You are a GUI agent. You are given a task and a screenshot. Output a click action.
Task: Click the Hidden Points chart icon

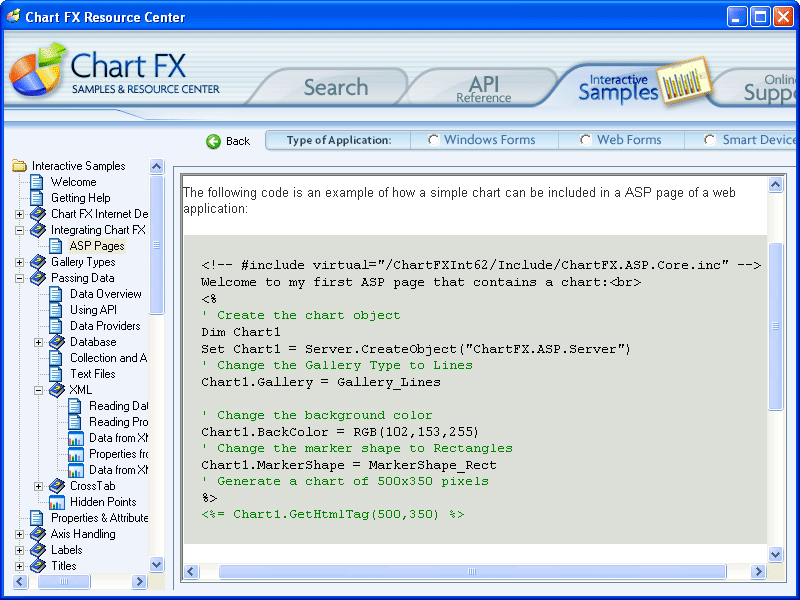coord(56,502)
